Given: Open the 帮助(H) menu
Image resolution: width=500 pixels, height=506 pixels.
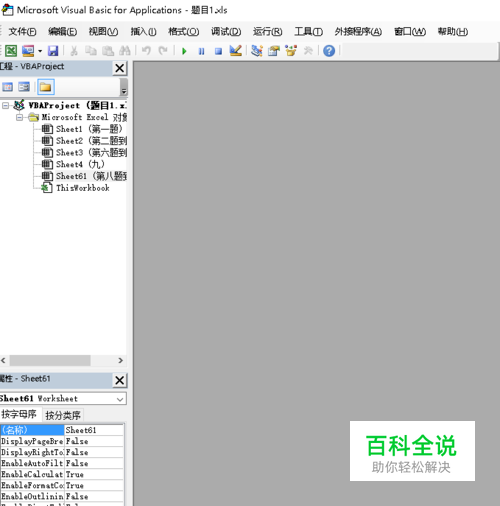Looking at the screenshot, I should coord(453,32).
